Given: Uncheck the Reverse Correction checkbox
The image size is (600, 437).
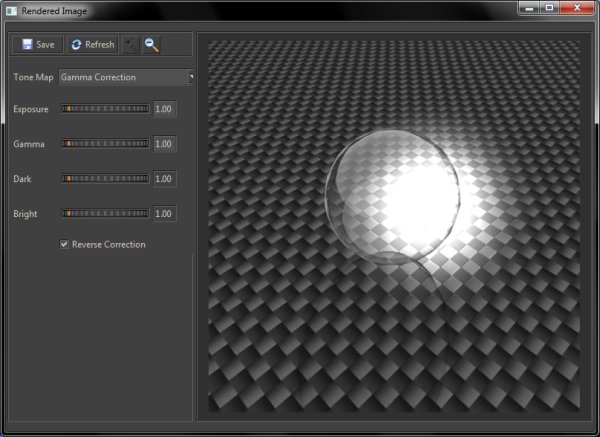Looking at the screenshot, I should (64, 244).
